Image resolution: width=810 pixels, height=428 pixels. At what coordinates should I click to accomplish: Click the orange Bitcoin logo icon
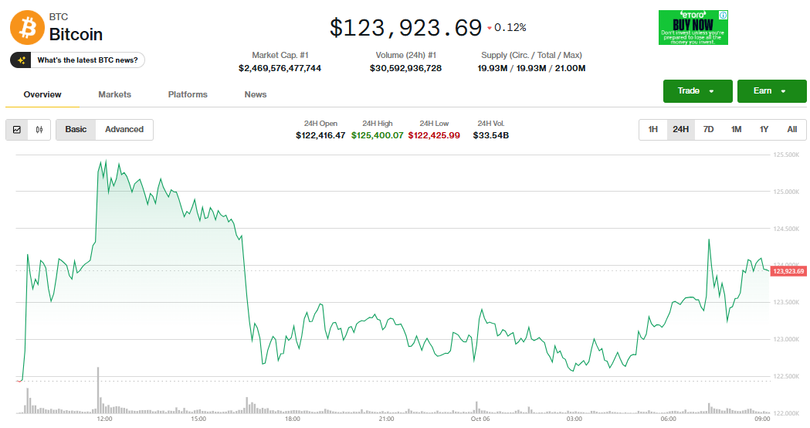tap(26, 27)
